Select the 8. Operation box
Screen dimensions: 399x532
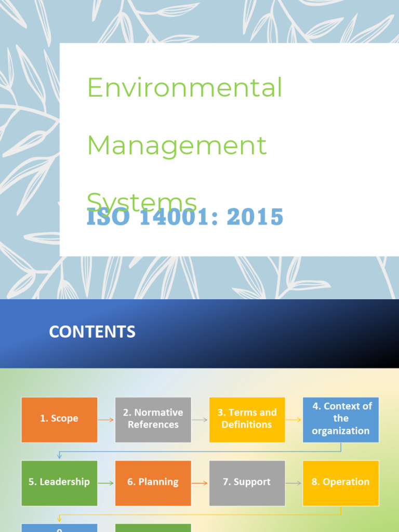pyautogui.click(x=341, y=483)
